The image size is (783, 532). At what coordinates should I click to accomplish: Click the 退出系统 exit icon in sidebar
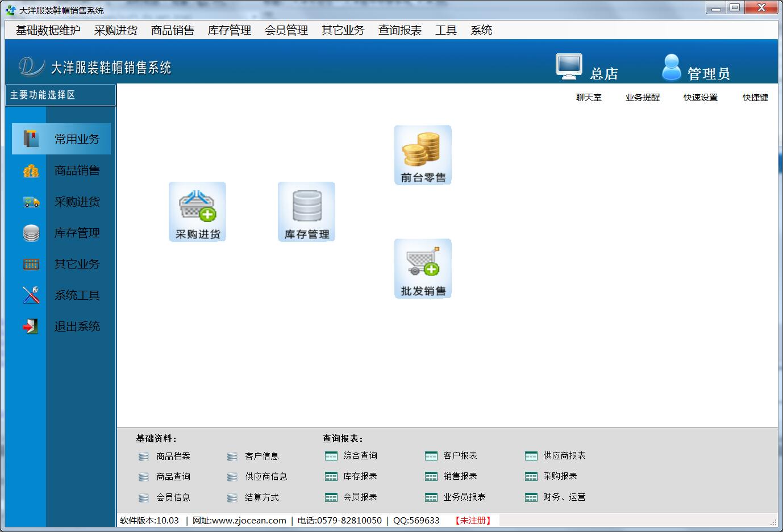pyautogui.click(x=77, y=326)
